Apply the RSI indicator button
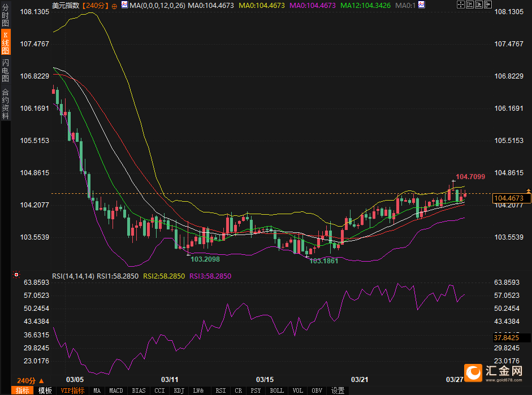Viewport: 532px width, 395px height. tap(220, 390)
